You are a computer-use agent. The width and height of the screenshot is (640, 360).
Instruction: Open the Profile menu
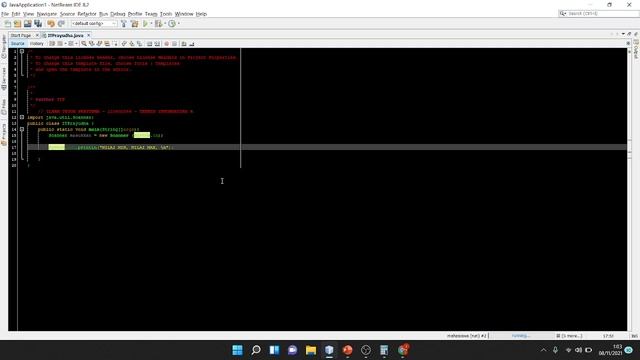click(135, 14)
